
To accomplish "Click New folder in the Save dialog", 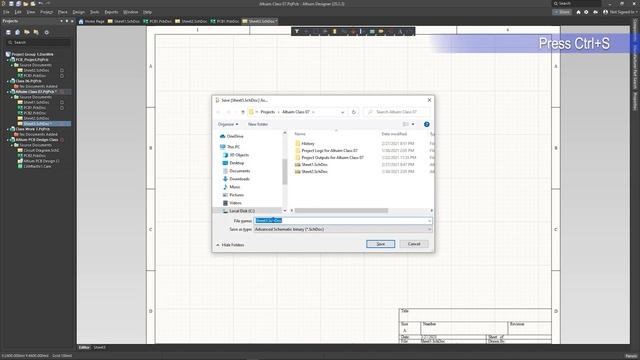I will [258, 124].
